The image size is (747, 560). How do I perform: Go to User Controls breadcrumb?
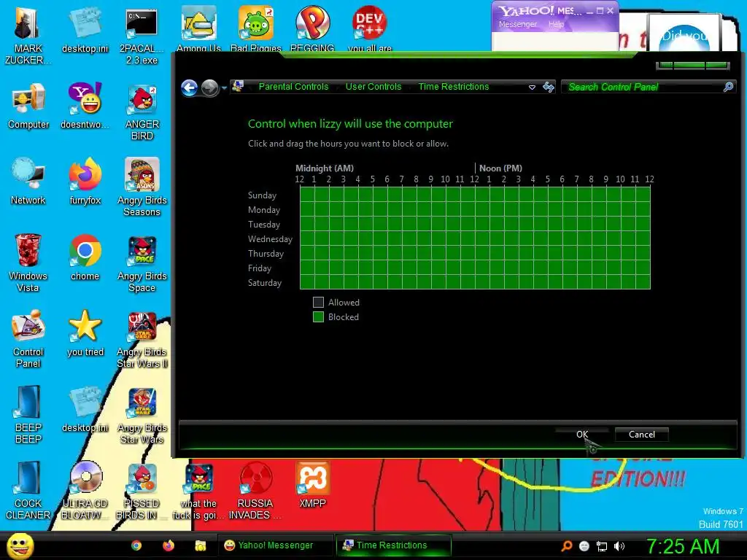click(373, 87)
